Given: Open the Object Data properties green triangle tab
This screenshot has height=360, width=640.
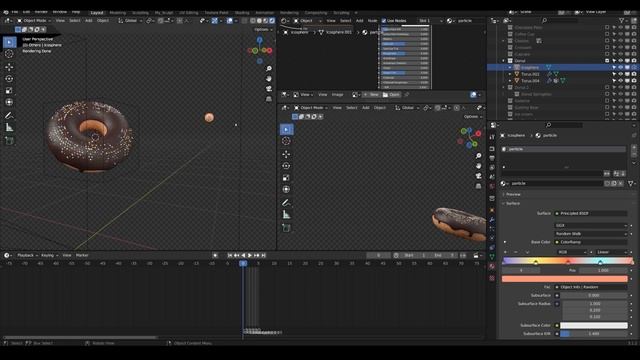Looking at the screenshot, I should click(x=492, y=257).
